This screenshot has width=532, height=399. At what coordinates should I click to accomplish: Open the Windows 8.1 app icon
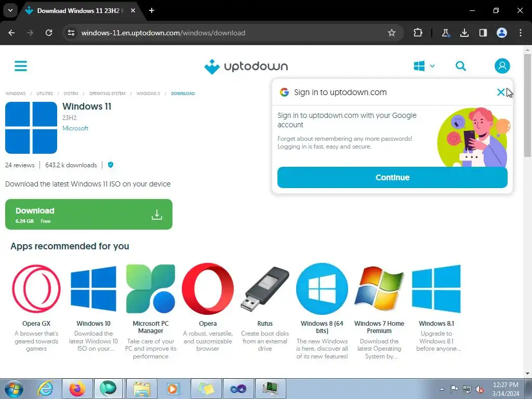[x=436, y=289]
